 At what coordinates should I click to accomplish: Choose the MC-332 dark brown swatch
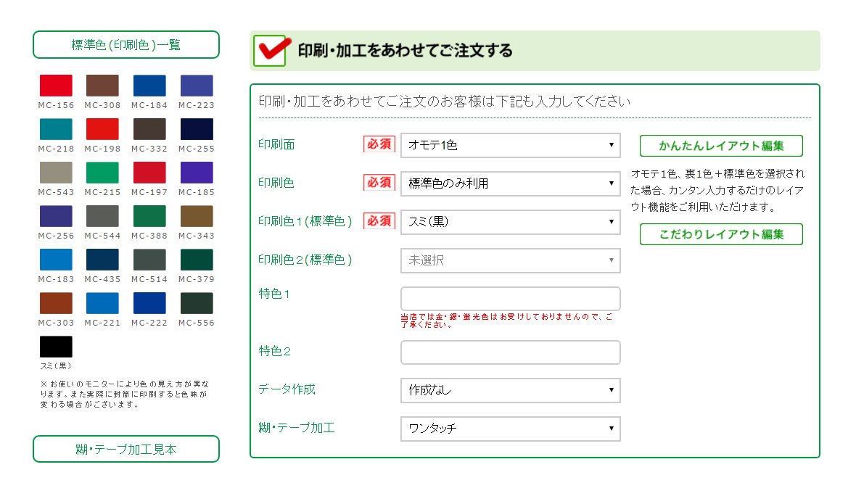149,129
